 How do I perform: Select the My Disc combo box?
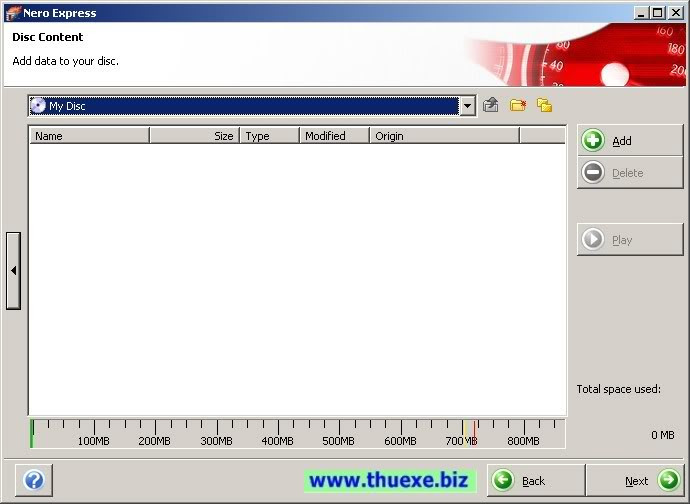[x=252, y=106]
